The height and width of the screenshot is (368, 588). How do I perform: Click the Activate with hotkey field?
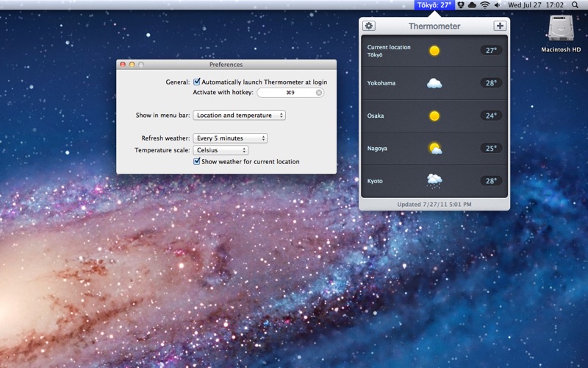coord(287,93)
